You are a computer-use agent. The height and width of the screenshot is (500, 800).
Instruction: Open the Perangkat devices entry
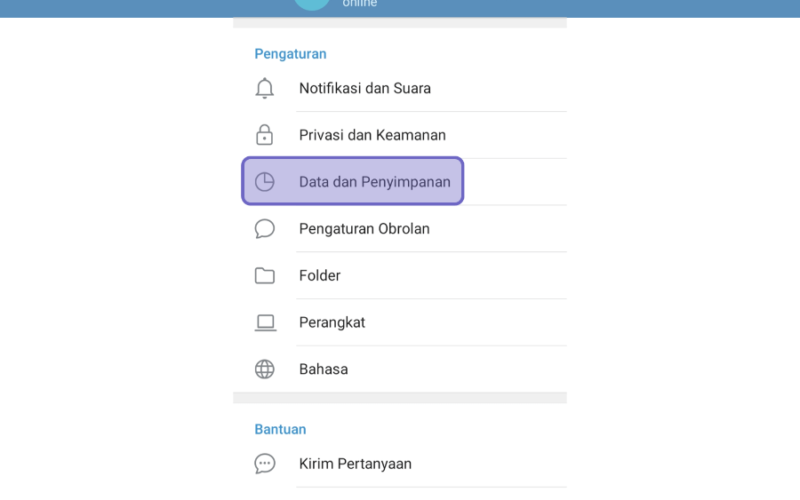(400, 322)
